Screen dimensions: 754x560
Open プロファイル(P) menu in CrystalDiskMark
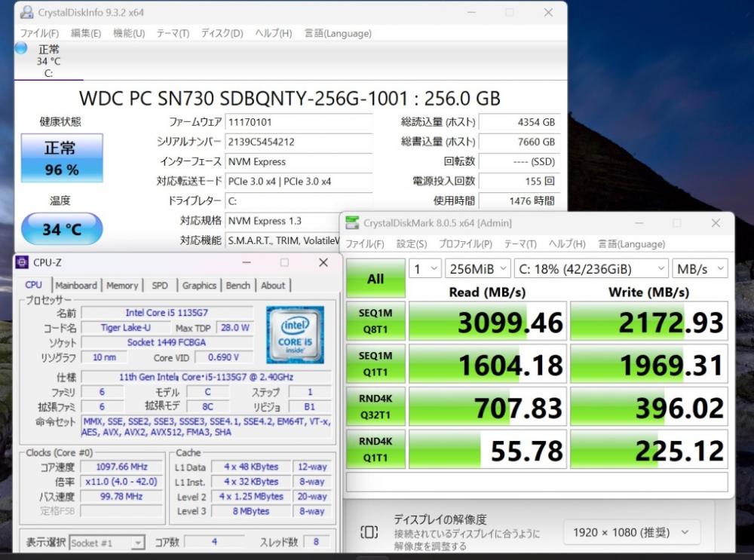[x=465, y=243]
